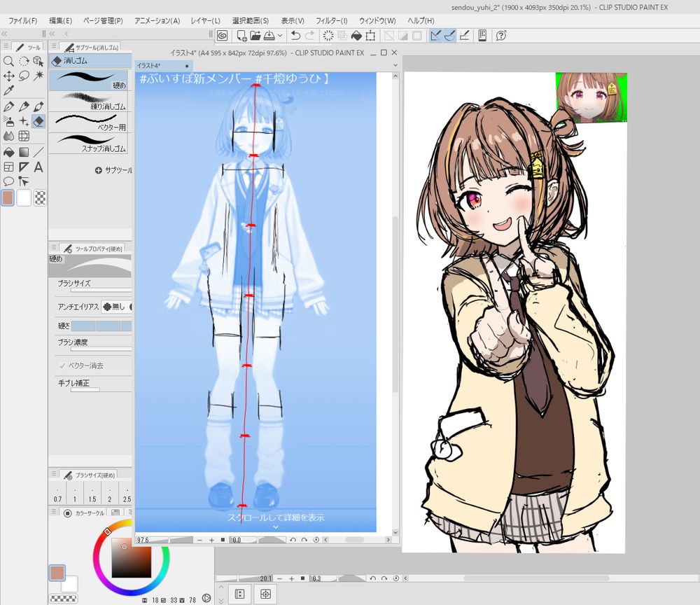Expand canvas tab list chevron
Screen dimensions: 700x605
point(395,66)
